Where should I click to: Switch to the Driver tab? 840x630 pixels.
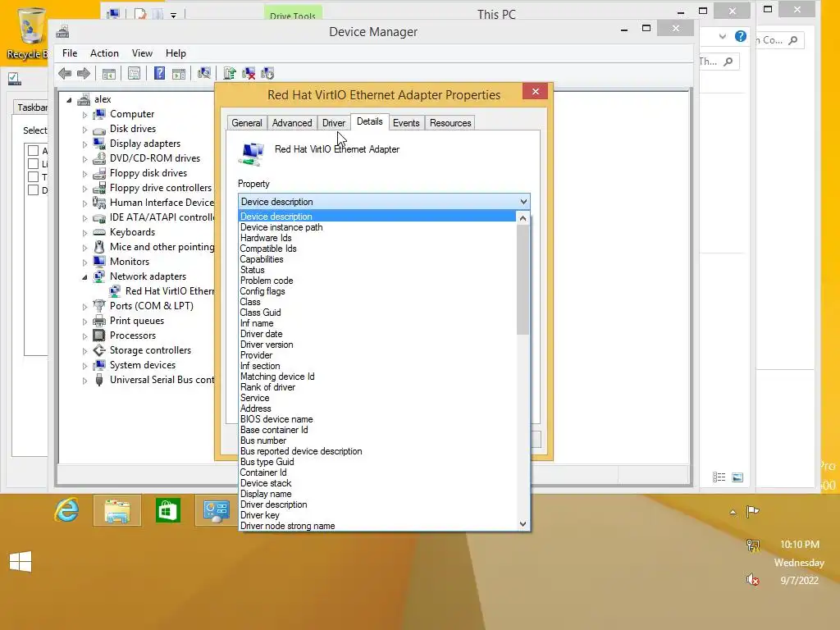click(334, 123)
